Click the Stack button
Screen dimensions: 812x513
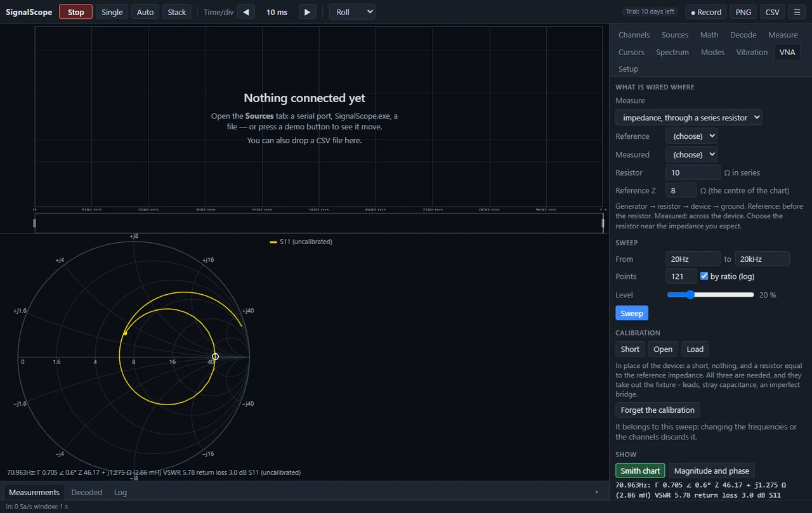pyautogui.click(x=177, y=12)
